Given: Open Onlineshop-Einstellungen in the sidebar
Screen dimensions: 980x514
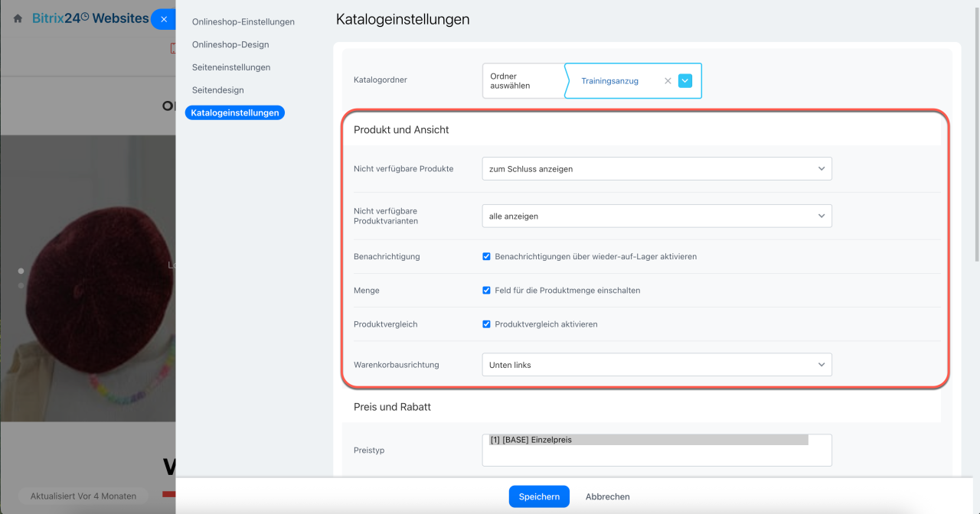Looking at the screenshot, I should 243,22.
